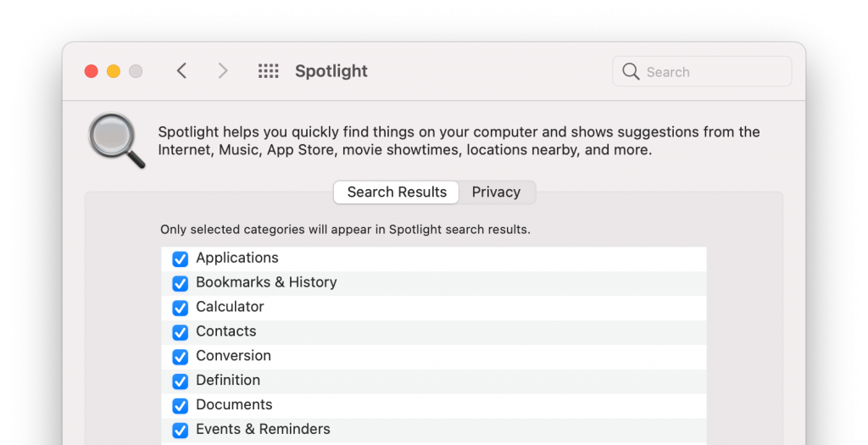Click the large Spotlight magnifier icon
The width and height of the screenshot is (868, 445).
[x=117, y=141]
